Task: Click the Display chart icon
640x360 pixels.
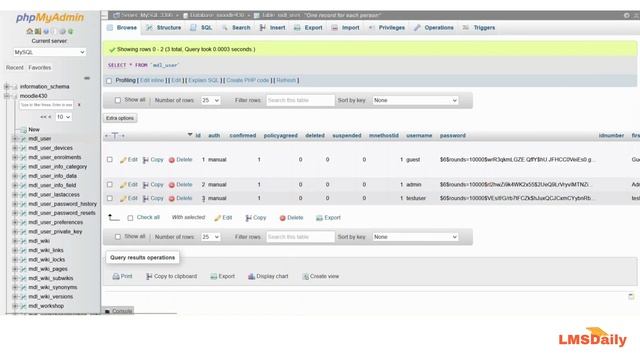Action: coord(251,276)
